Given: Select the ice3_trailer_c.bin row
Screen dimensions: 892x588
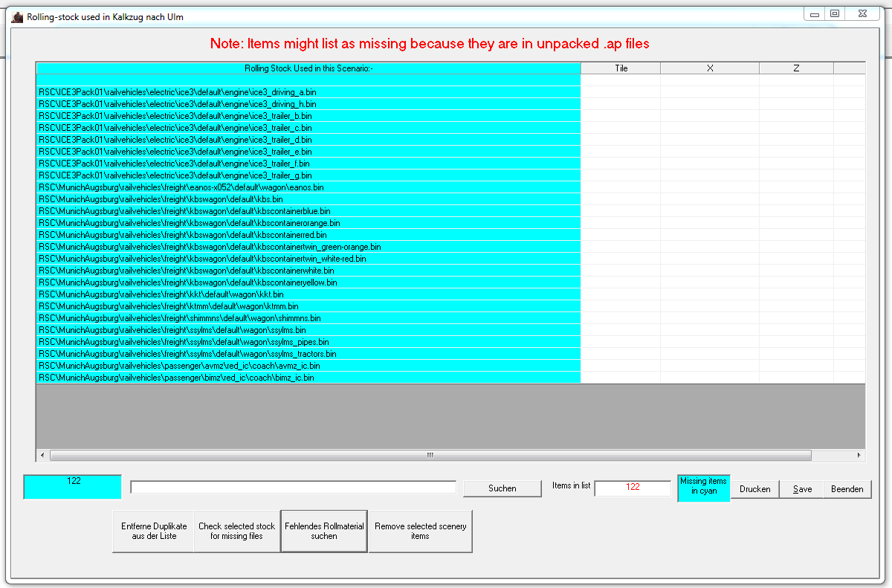Looking at the screenshot, I should click(308, 128).
